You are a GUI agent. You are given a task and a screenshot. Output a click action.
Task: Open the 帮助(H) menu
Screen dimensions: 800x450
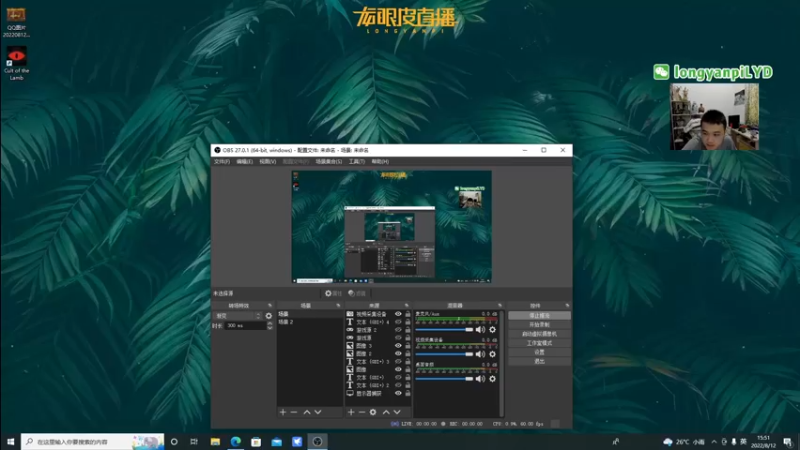[380, 162]
